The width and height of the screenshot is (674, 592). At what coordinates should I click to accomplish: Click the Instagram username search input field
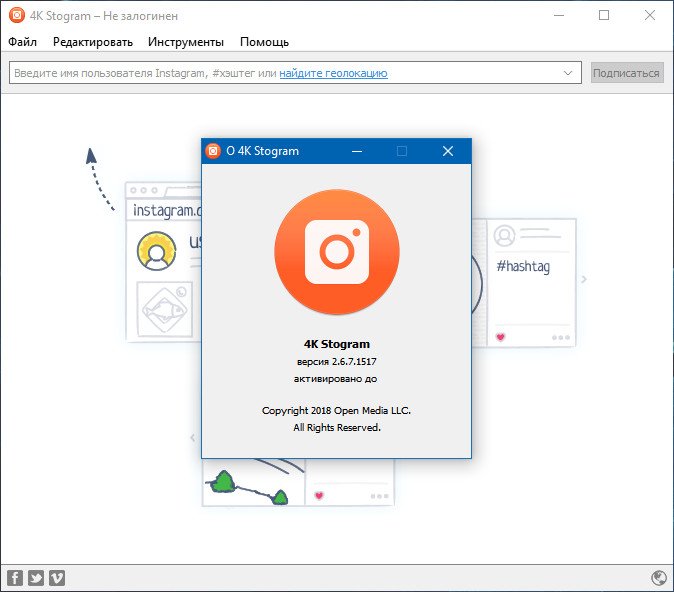pyautogui.click(x=295, y=73)
